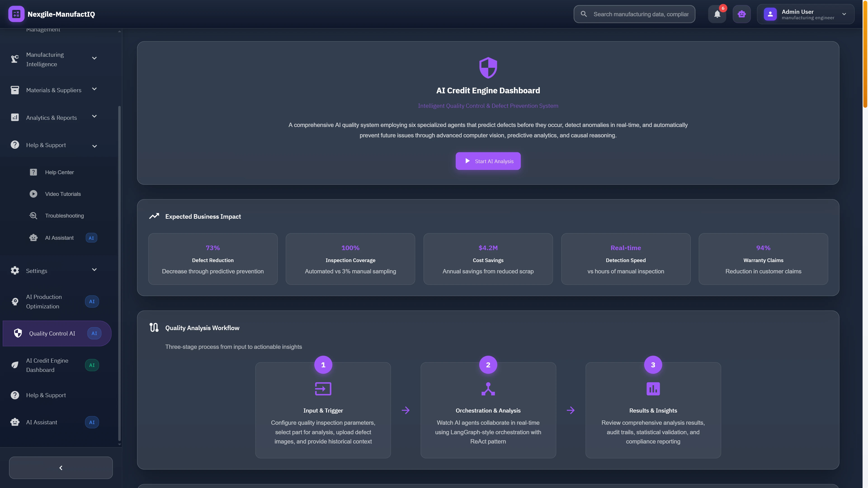868x488 pixels.
Task: Select the Quality Control AI shield icon
Action: tap(18, 333)
